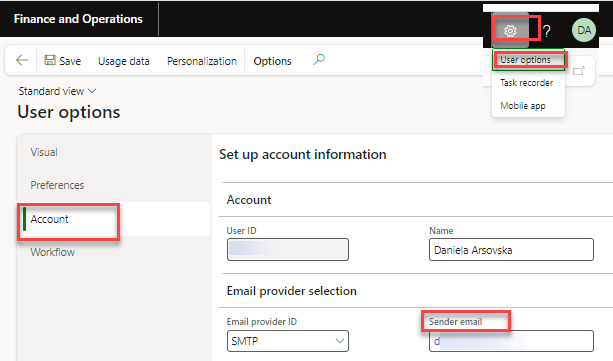
Task: Click the Finance and Operations title
Action: [x=78, y=19]
